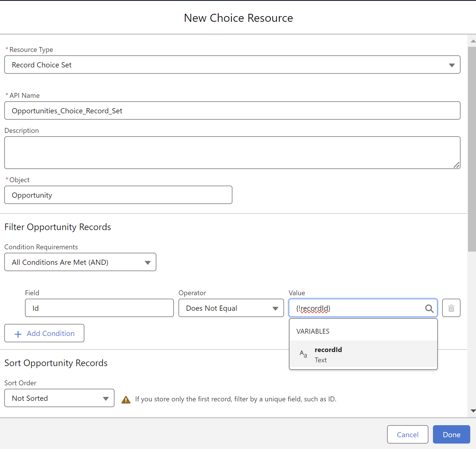Image resolution: width=476 pixels, height=449 pixels.
Task: Click the warning triangle icon beside Sort Order
Action: coord(126,399)
